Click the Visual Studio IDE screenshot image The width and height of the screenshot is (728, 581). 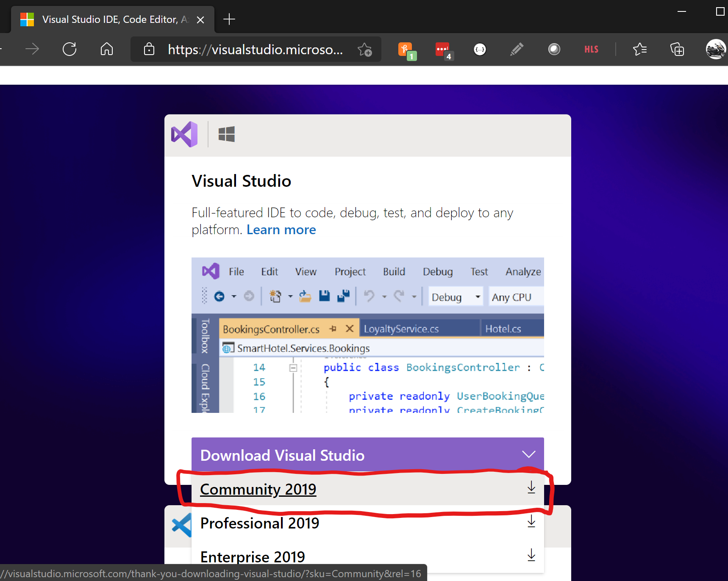pyautogui.click(x=368, y=335)
